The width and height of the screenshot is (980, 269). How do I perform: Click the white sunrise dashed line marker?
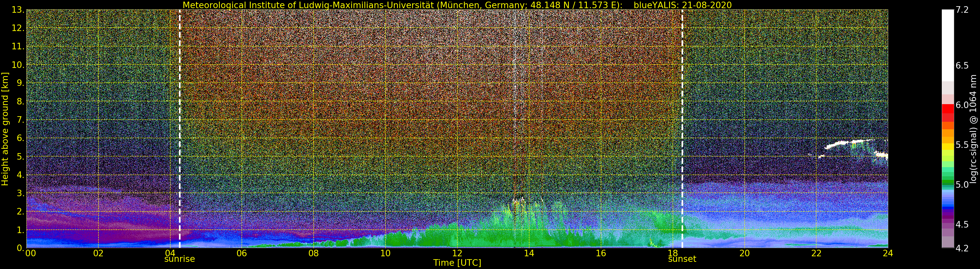pyautogui.click(x=180, y=129)
